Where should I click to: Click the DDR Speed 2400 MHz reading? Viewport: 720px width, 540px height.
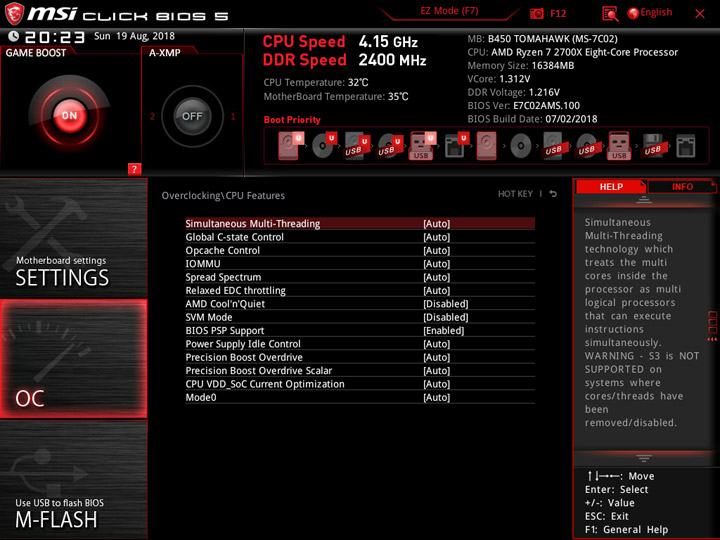[344, 60]
